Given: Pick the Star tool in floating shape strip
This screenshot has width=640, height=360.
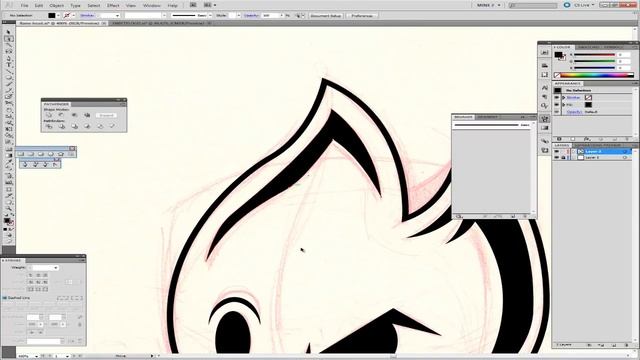Looking at the screenshot, I should tap(60, 154).
